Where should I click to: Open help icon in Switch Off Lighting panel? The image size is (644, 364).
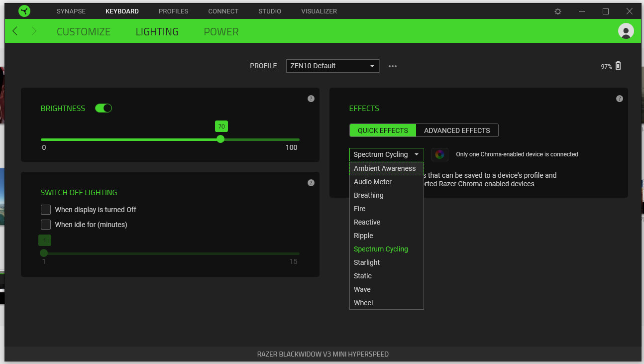tap(311, 183)
